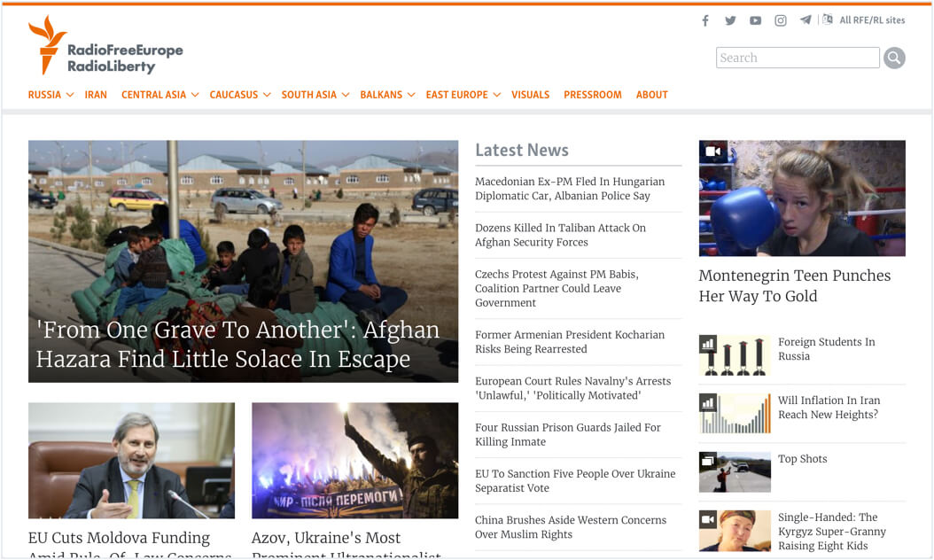Open China Brushes Aside Western Concerns article
This screenshot has height=560, width=934.
tap(571, 527)
